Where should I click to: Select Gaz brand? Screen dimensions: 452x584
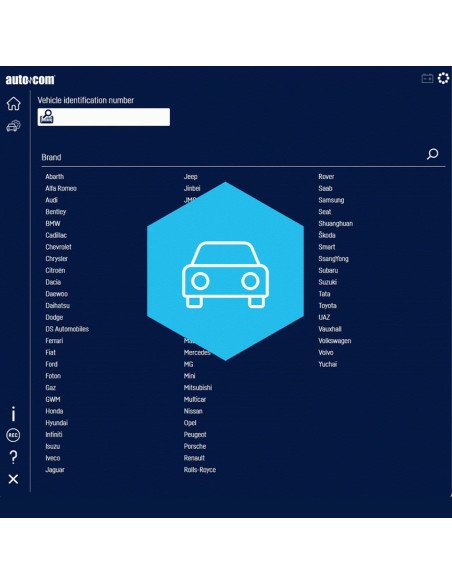(x=50, y=388)
